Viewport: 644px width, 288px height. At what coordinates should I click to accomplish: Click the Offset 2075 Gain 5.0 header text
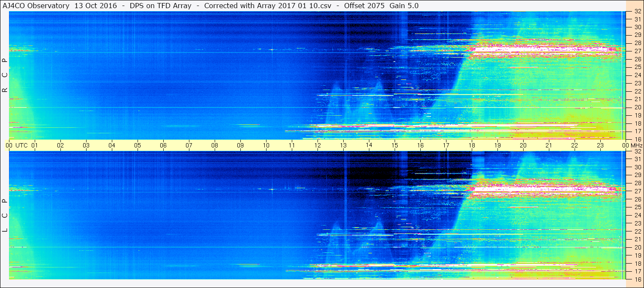point(381,6)
